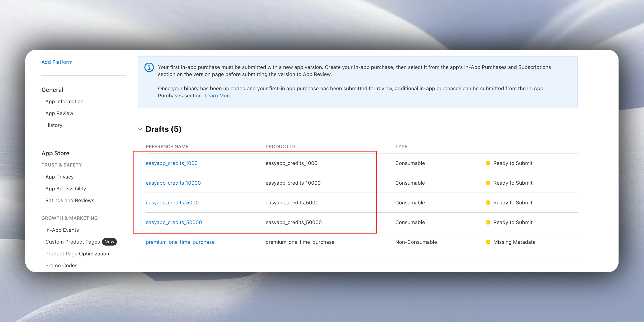Click the New badge beside Custom Product Pages
The image size is (644, 322).
pyautogui.click(x=109, y=242)
